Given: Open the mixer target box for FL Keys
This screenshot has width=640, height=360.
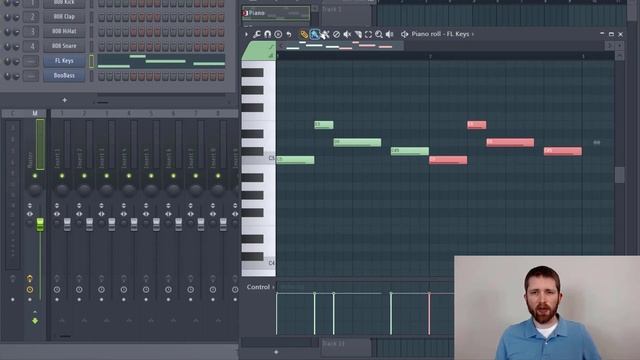Looking at the screenshot, I should click(x=31, y=61).
